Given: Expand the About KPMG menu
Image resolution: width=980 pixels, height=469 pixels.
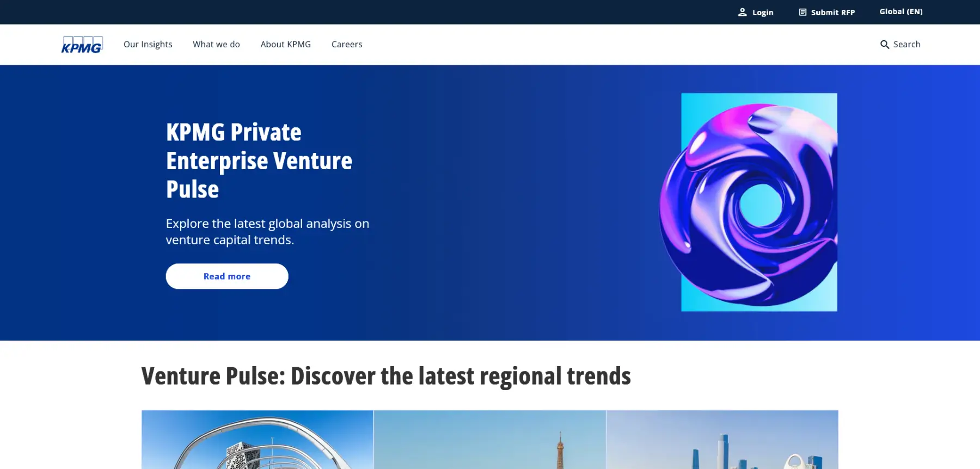Looking at the screenshot, I should click(x=286, y=45).
